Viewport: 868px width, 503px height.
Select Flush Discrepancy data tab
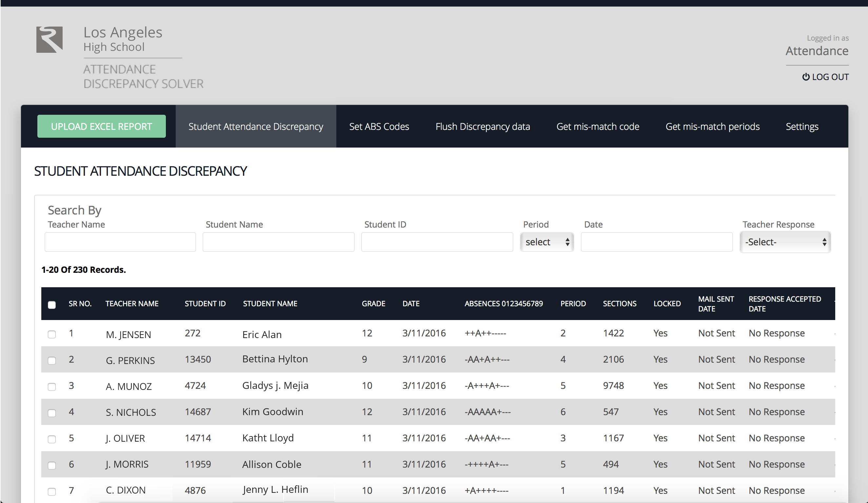pyautogui.click(x=483, y=127)
